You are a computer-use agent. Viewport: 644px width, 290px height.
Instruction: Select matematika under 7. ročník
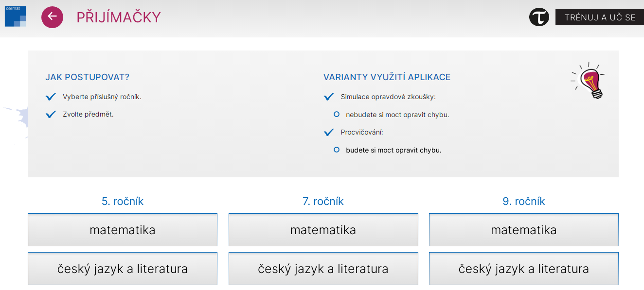point(323,230)
